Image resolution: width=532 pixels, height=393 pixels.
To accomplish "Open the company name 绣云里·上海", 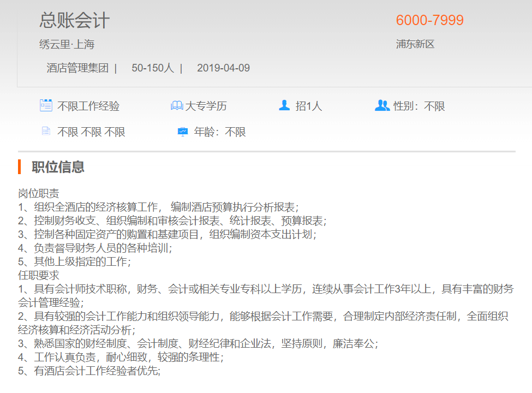I will point(67,44).
